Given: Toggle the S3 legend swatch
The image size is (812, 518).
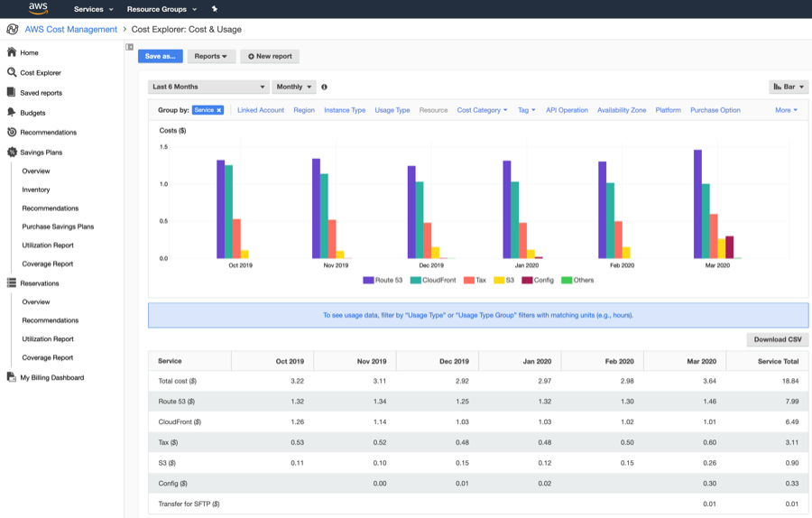Looking at the screenshot, I should pyautogui.click(x=499, y=281).
